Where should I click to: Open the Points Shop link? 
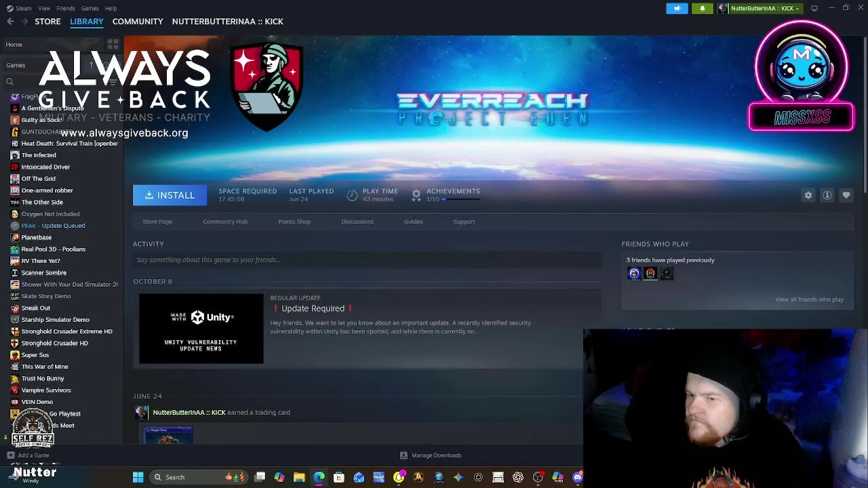click(x=294, y=222)
